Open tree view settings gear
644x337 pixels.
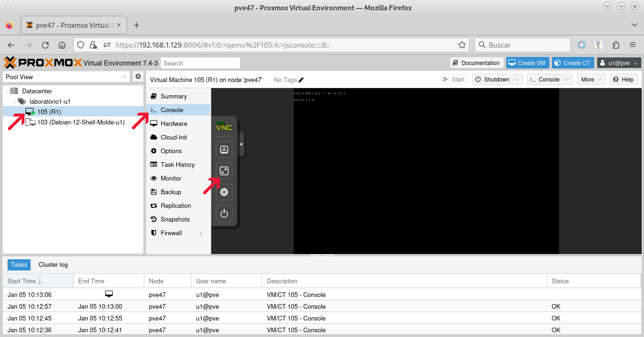point(138,76)
